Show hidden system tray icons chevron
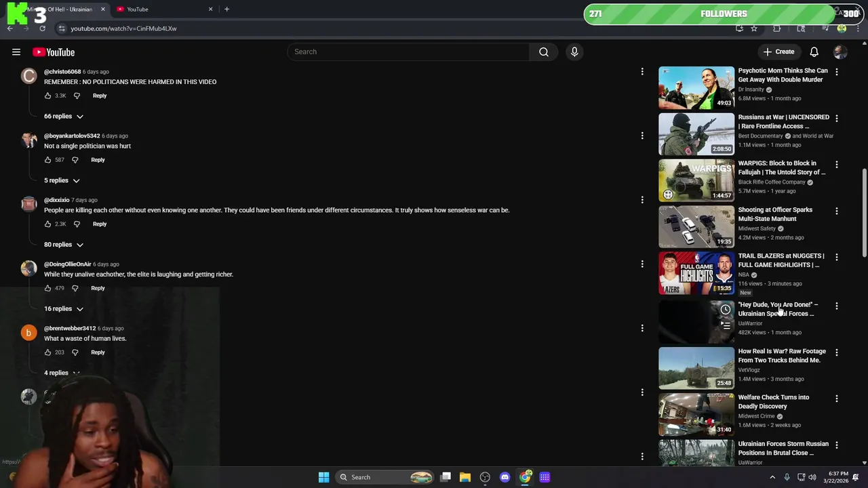868x488 pixels. [x=772, y=477]
